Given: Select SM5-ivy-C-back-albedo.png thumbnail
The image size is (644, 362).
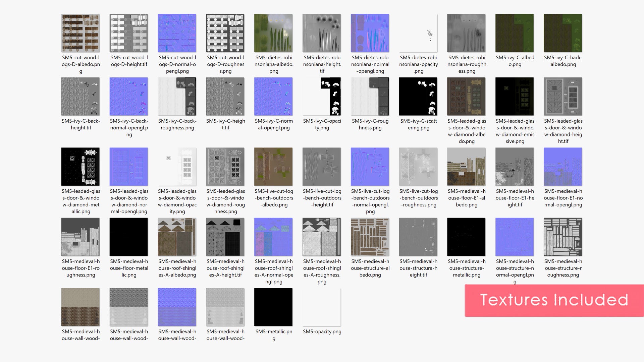Looking at the screenshot, I should [563, 33].
